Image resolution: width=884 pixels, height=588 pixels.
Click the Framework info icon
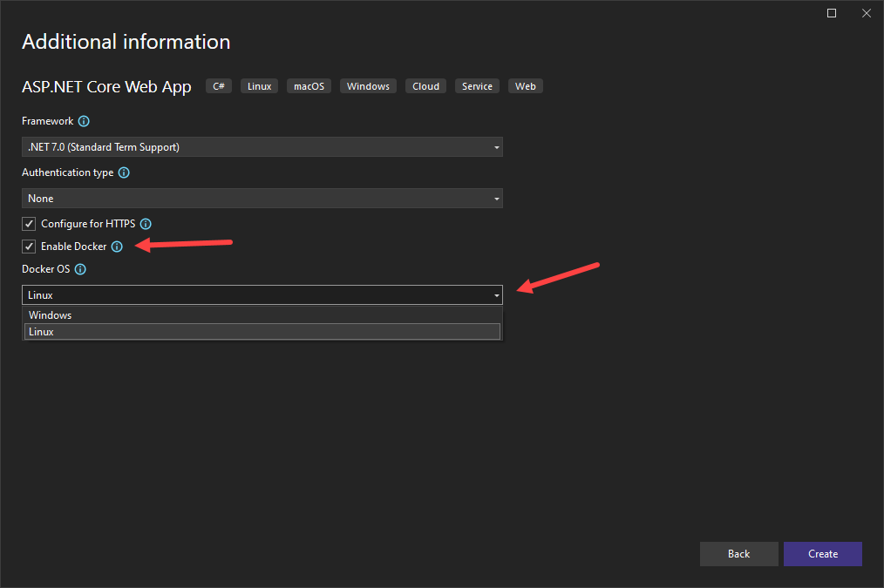(x=84, y=122)
